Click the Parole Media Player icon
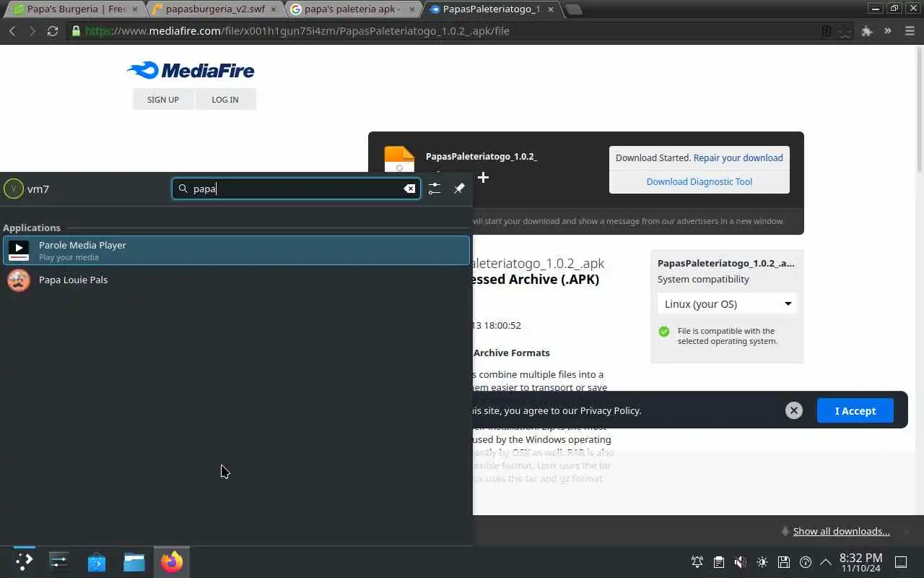924x578 pixels. pyautogui.click(x=19, y=251)
